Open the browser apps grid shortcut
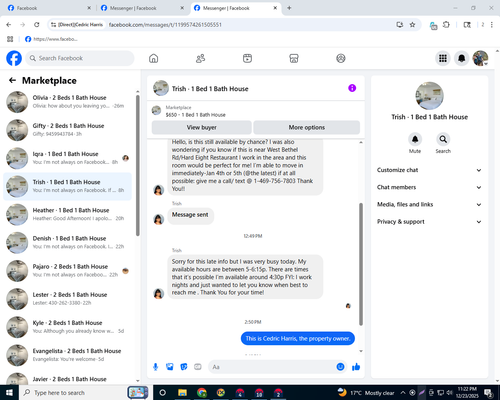The width and height of the screenshot is (500, 400). [10, 39]
